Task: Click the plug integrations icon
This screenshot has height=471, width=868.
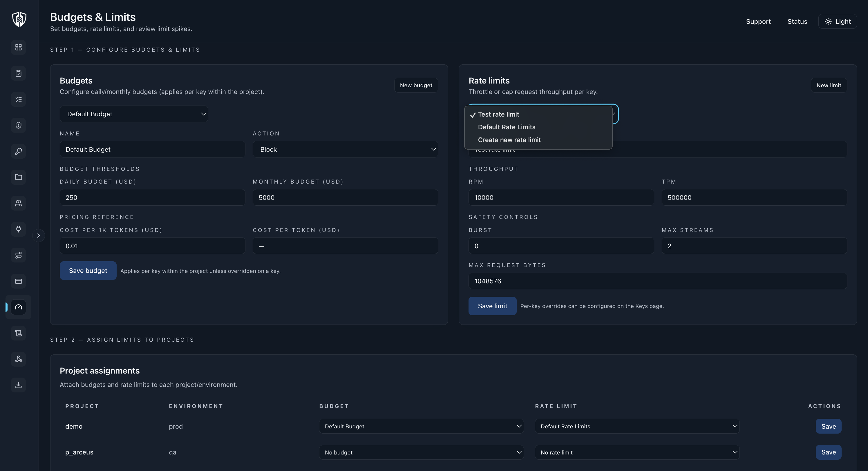Action: [x=18, y=229]
